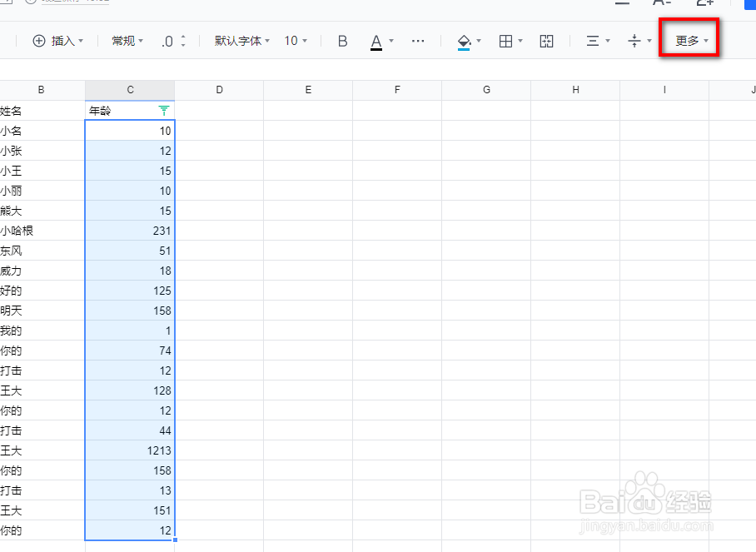Apply cell borders icon
The image size is (756, 552).
coord(505,41)
